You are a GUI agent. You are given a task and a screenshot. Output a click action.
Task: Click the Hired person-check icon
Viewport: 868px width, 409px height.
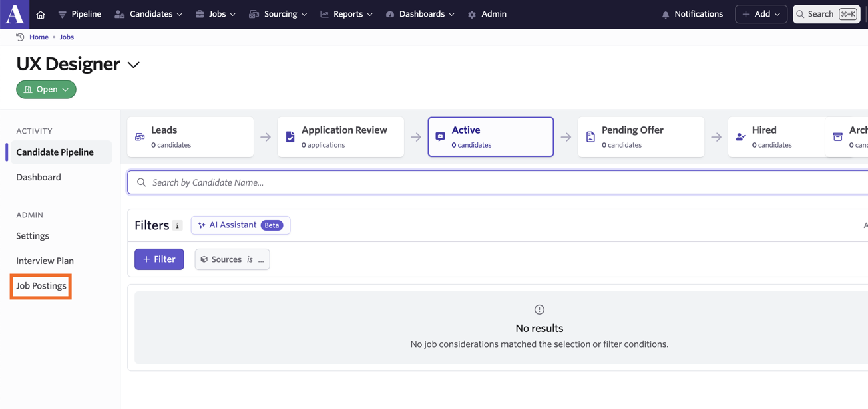pyautogui.click(x=740, y=137)
